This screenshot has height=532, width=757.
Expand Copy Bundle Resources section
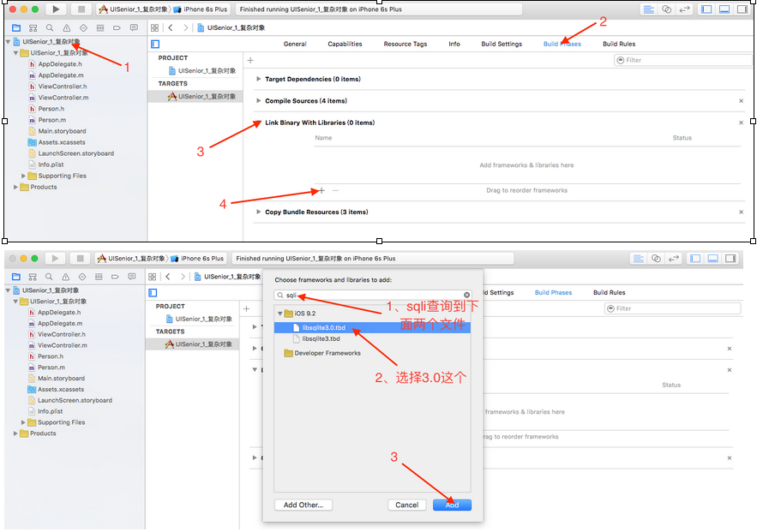pos(258,212)
